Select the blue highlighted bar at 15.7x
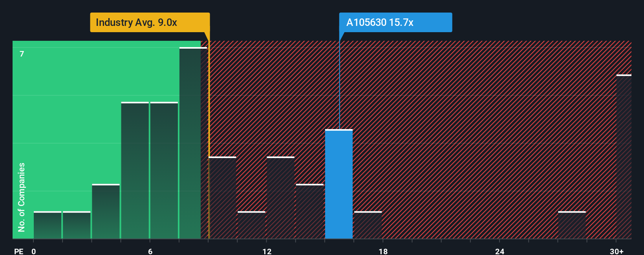Image resolution: width=644 pixels, height=255 pixels. coord(339,184)
